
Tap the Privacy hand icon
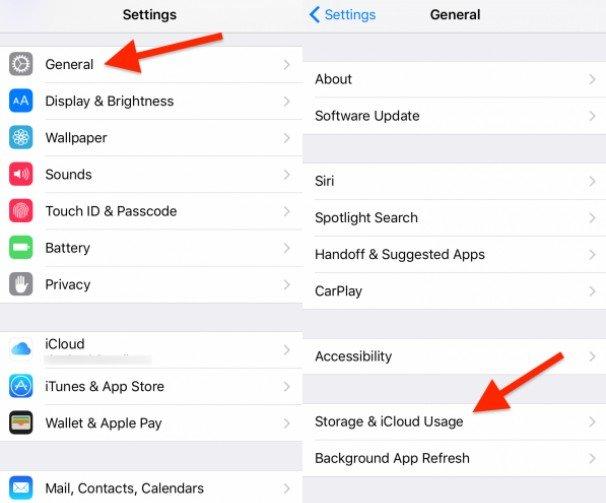(x=21, y=284)
